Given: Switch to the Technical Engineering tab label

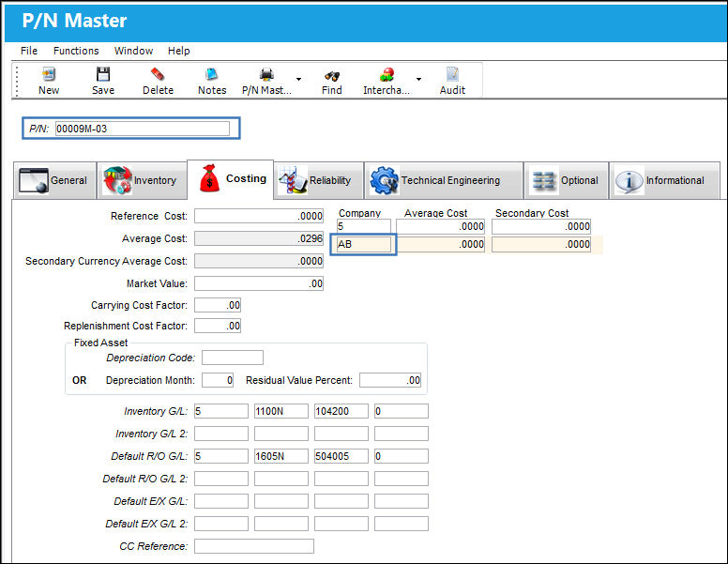Looking at the screenshot, I should (x=450, y=181).
